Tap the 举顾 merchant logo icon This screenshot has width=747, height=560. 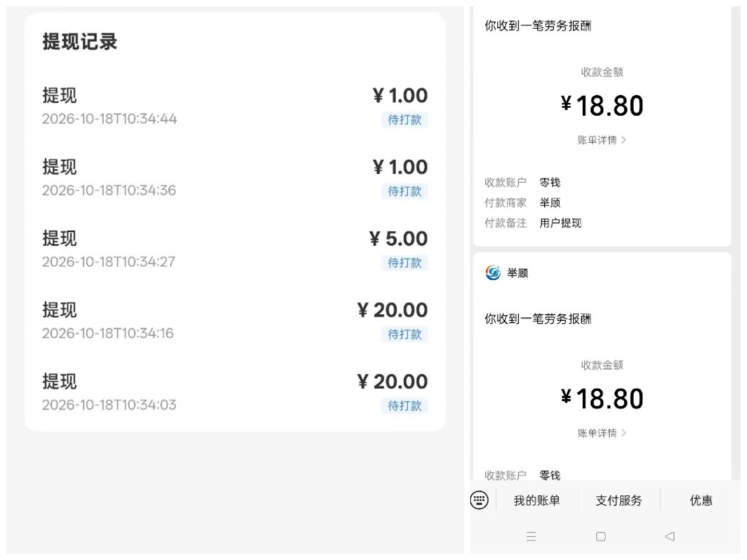pyautogui.click(x=492, y=273)
